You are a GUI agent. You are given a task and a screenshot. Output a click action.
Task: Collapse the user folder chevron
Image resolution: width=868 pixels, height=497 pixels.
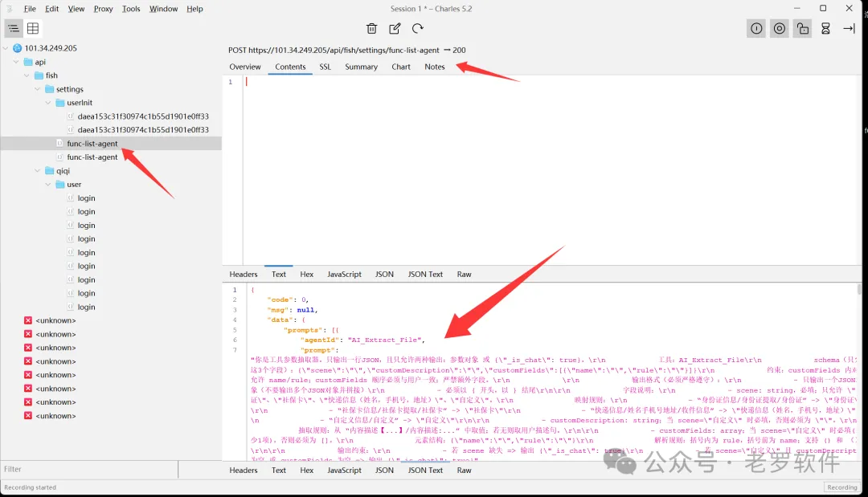point(48,184)
